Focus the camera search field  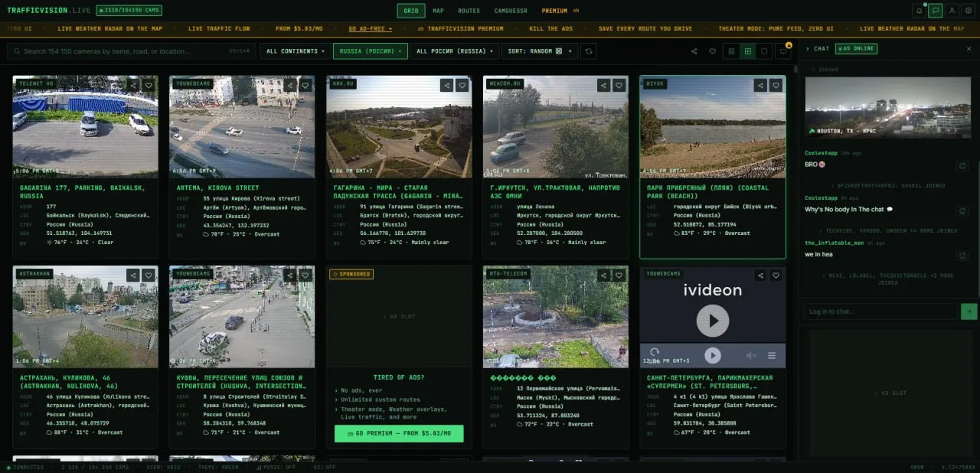(x=131, y=51)
